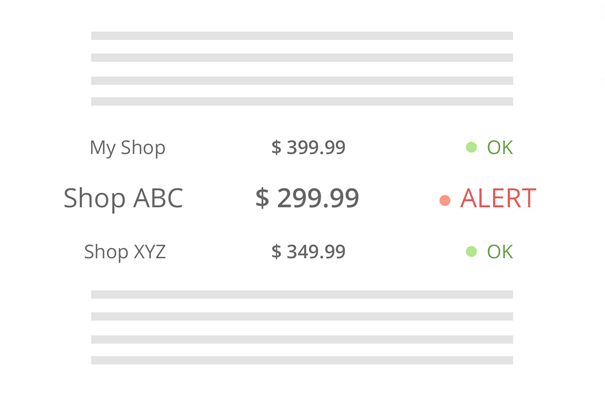Click the OK status for Shop XYZ
This screenshot has height=405, width=605.
[500, 251]
